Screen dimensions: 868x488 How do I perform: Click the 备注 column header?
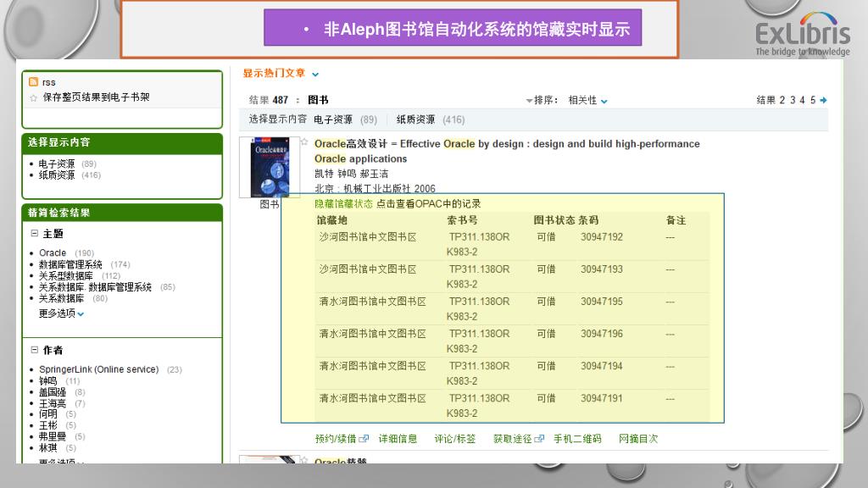(676, 220)
